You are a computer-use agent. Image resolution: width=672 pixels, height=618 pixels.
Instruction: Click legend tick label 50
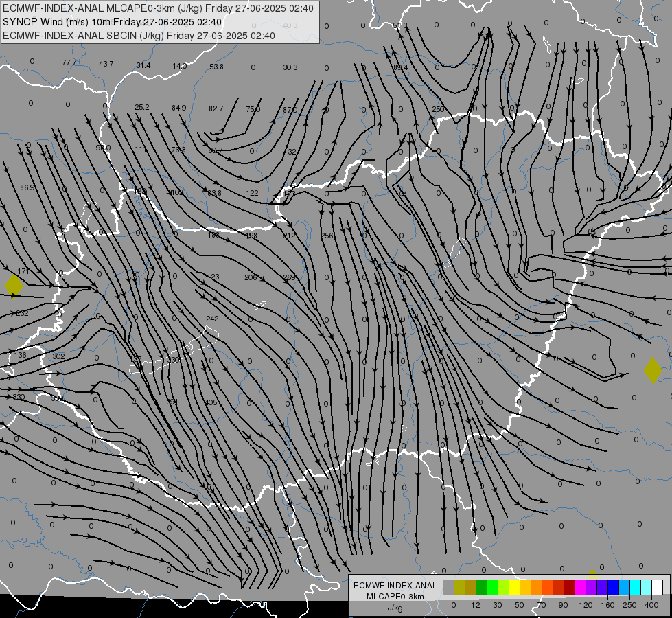click(519, 605)
